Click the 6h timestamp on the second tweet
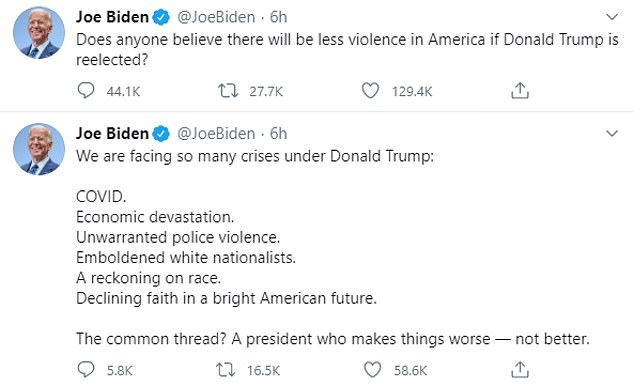Image resolution: width=634 pixels, height=386 pixels. click(x=279, y=133)
